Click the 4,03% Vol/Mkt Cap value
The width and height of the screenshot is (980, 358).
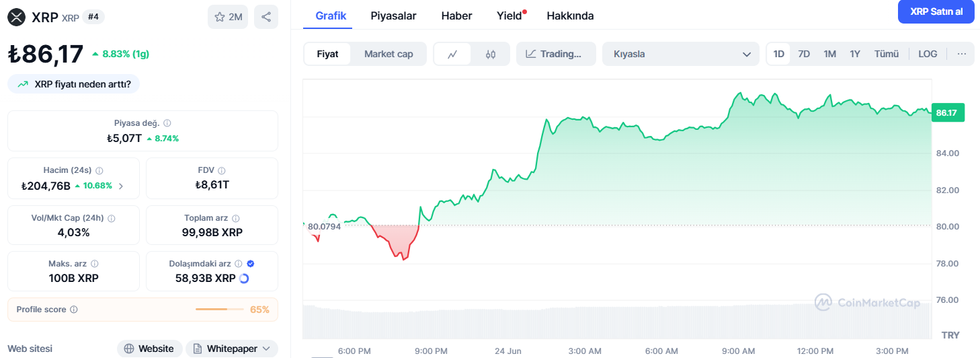(74, 232)
